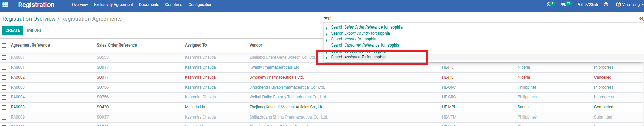Viewport: 644px width, 126px height.
Task: Go to Registration Overview breadcrumb
Action: pos(29,19)
